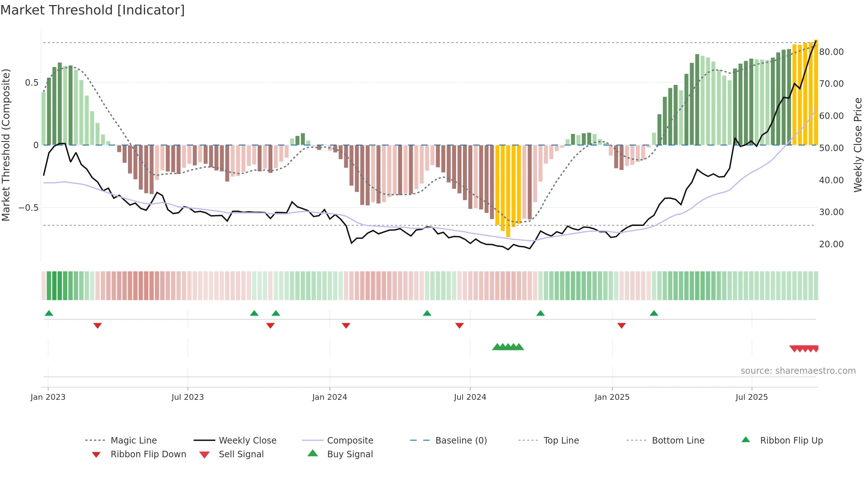This screenshot has width=868, height=488.
Task: Toggle the Sell Signal legend entry
Action: [231, 454]
